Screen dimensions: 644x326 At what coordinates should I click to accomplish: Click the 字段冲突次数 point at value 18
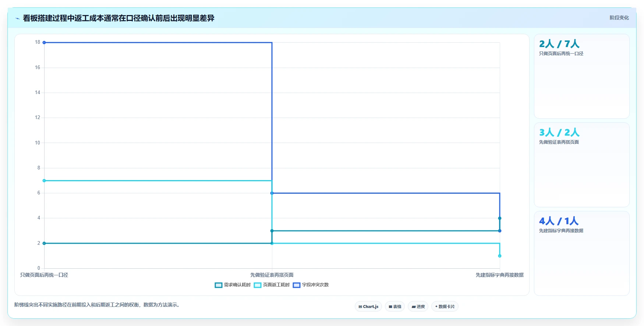(x=44, y=43)
